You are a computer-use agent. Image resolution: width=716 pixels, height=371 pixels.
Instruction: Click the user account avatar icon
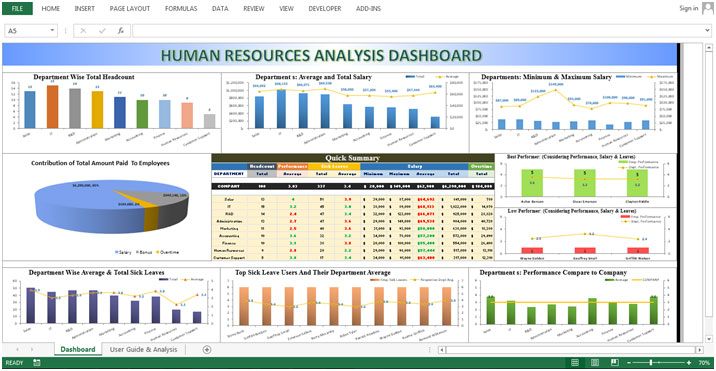(707, 8)
